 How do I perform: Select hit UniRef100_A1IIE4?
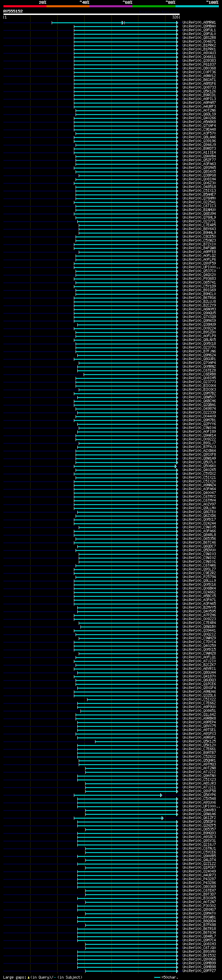(x=199, y=153)
